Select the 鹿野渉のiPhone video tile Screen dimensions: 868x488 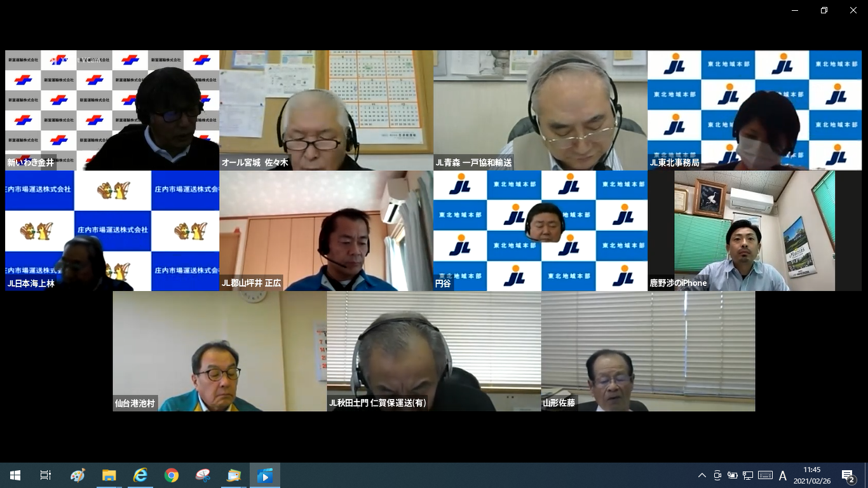click(755, 231)
